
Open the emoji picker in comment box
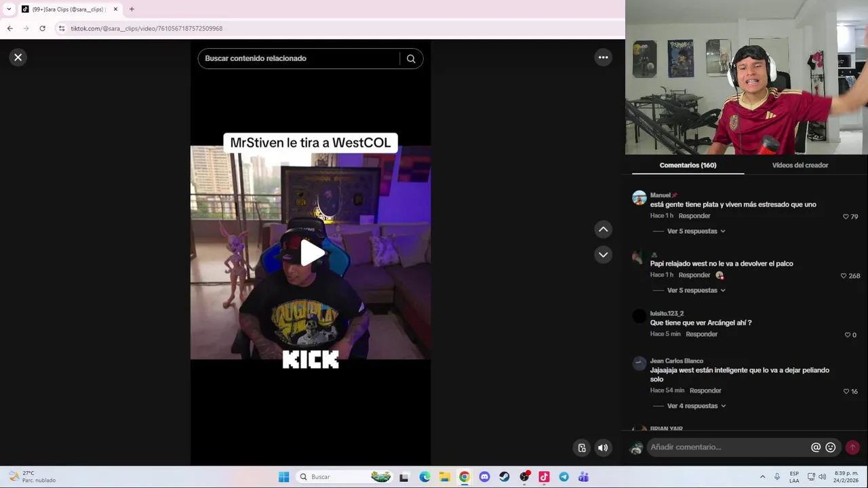831,447
